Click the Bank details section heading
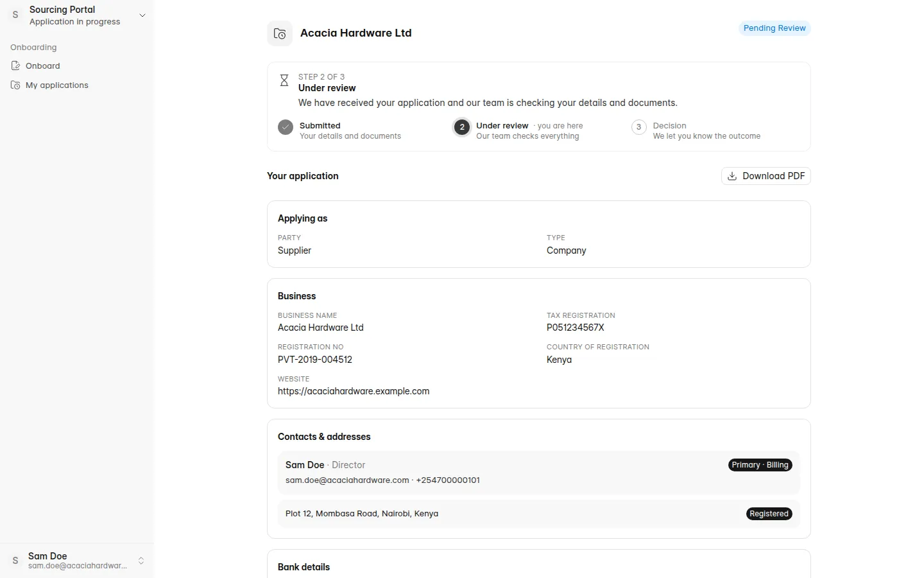Image resolution: width=924 pixels, height=578 pixels. (304, 567)
